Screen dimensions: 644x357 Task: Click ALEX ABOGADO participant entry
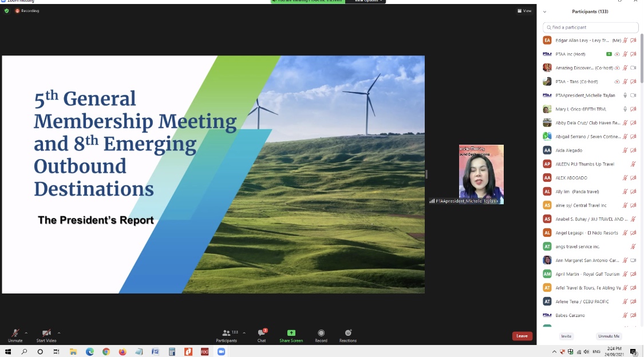pyautogui.click(x=590, y=178)
